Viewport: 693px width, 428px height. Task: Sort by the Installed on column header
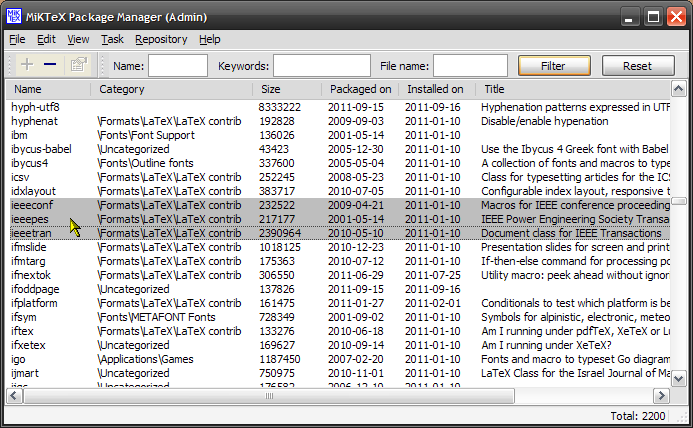(437, 89)
